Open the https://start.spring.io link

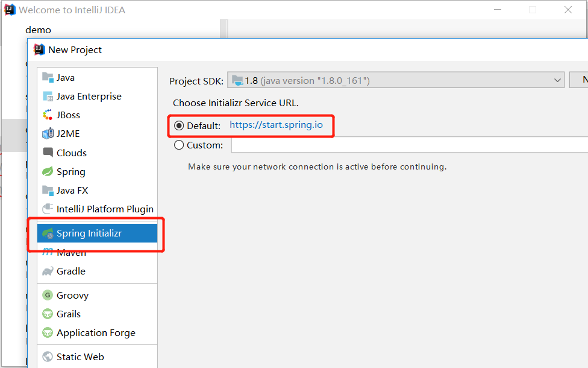(276, 125)
